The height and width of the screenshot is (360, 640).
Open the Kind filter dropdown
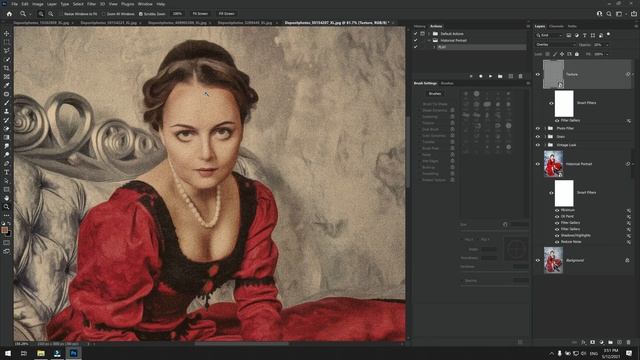pos(549,36)
